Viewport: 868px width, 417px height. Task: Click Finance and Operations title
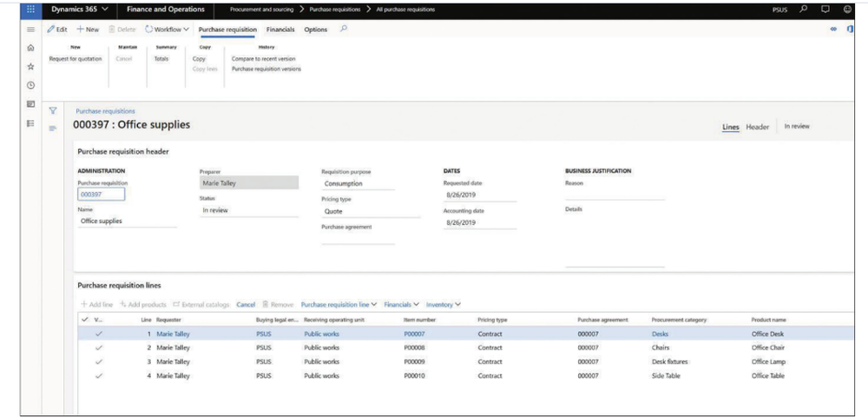click(x=166, y=10)
